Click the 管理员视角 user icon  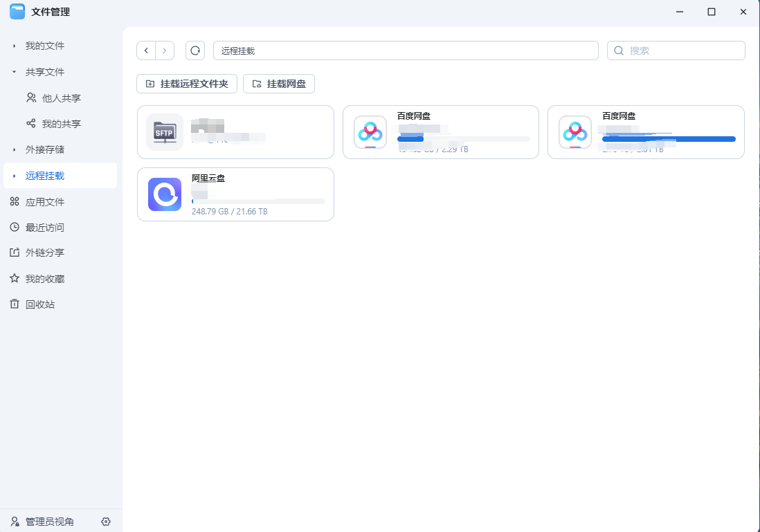tap(15, 522)
